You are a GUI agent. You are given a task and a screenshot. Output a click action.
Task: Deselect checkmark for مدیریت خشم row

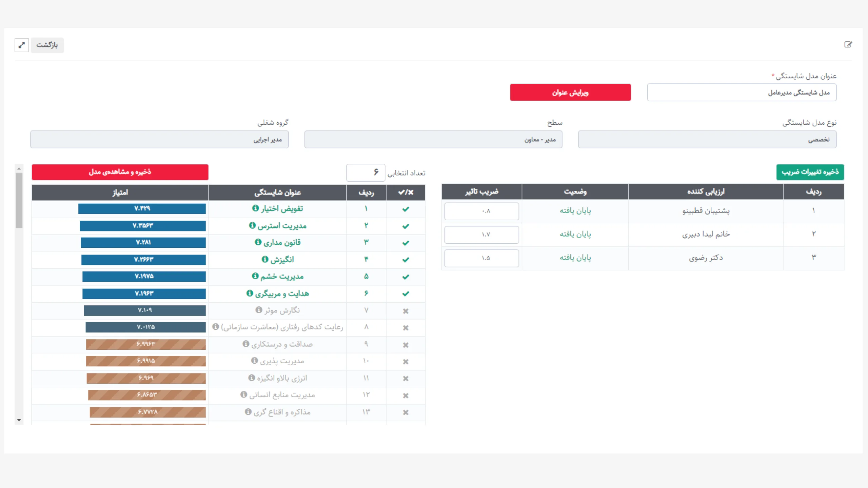[406, 277]
